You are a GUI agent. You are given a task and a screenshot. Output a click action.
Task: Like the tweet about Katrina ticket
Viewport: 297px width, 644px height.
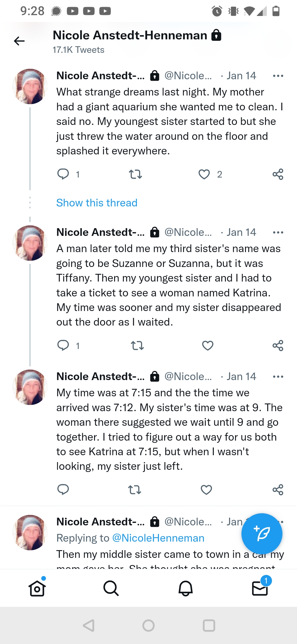coord(208,345)
